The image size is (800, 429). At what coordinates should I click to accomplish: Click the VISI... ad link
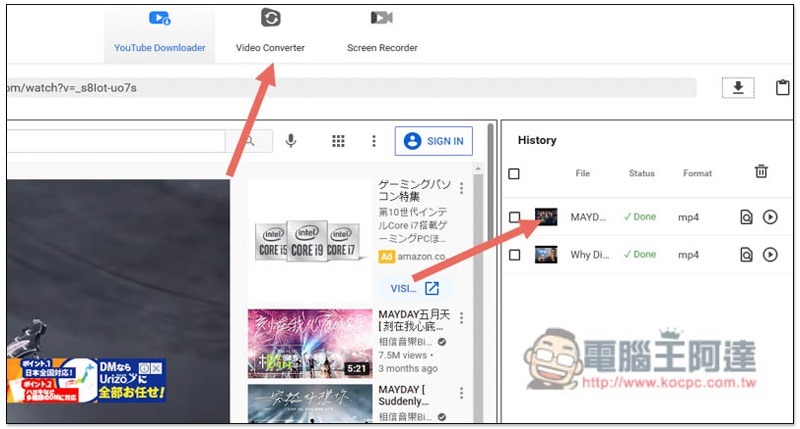pos(415,288)
